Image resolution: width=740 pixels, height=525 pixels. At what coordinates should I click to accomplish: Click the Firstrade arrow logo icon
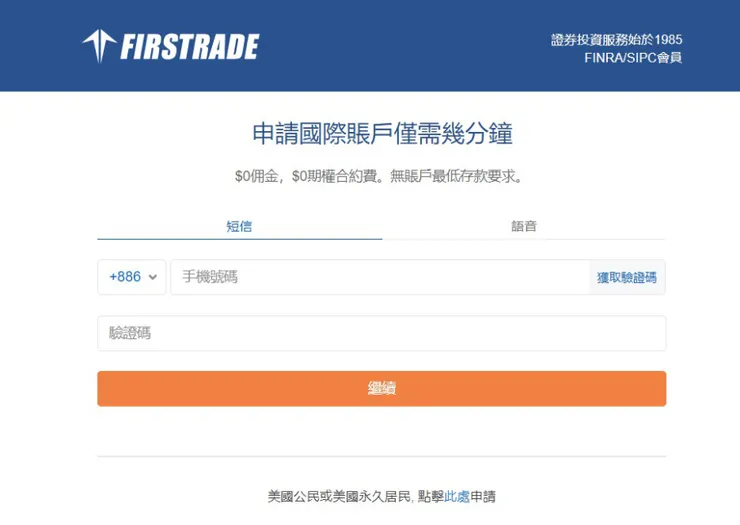click(x=99, y=45)
